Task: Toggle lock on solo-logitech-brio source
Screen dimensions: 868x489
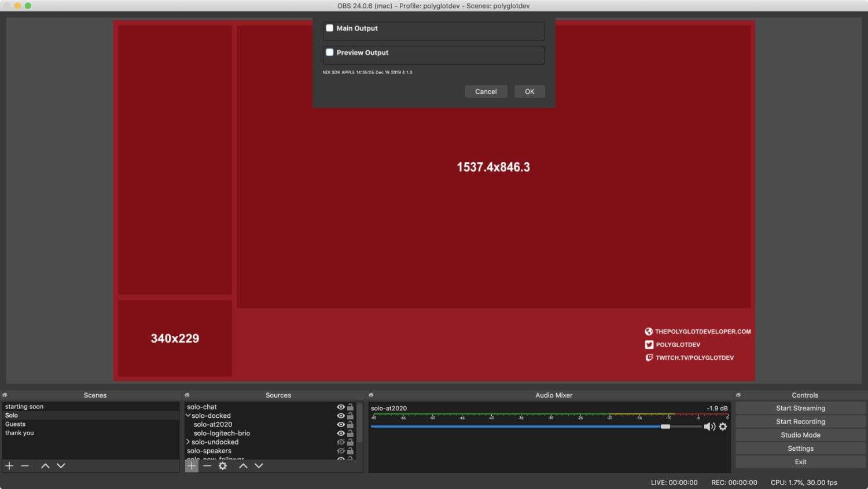Action: 350,433
